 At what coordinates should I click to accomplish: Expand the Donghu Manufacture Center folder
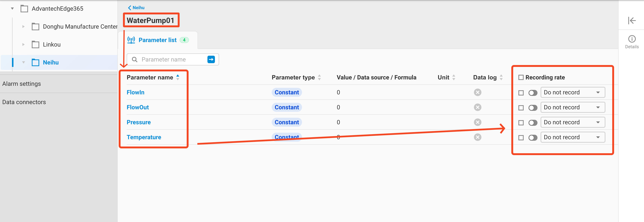click(23, 27)
